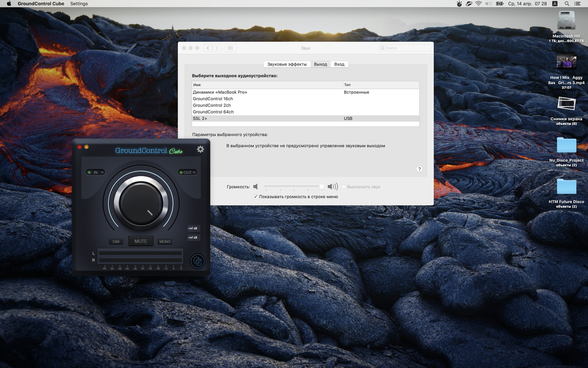Toggle the Выключить звук checkbox
This screenshot has width=588, height=368.
click(343, 187)
